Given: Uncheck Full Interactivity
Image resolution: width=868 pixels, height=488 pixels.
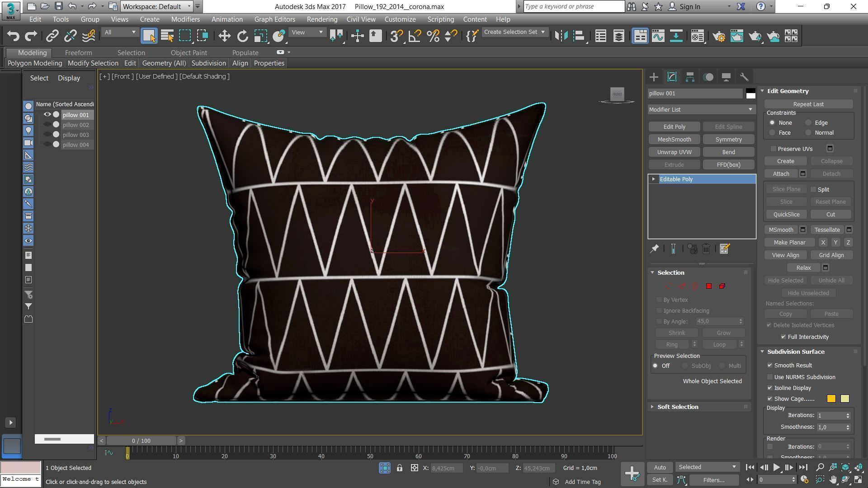Looking at the screenshot, I should 783,337.
